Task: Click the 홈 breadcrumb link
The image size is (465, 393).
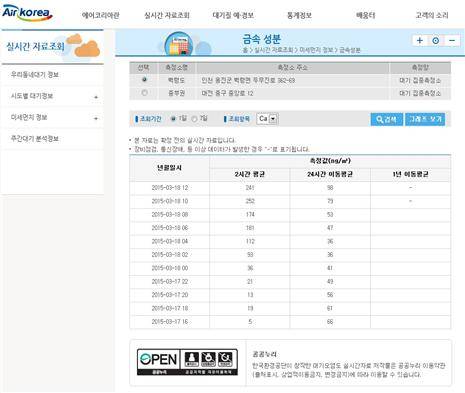Action: 245,50
